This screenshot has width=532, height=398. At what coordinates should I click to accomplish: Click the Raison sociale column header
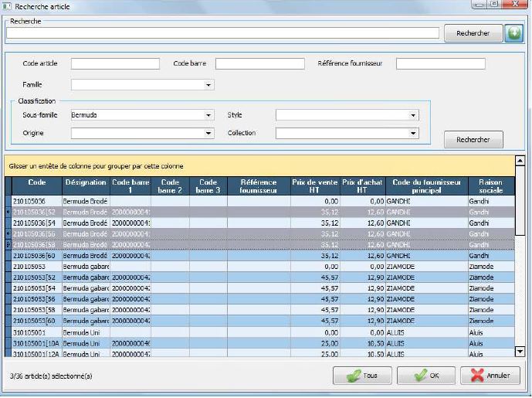click(x=490, y=185)
